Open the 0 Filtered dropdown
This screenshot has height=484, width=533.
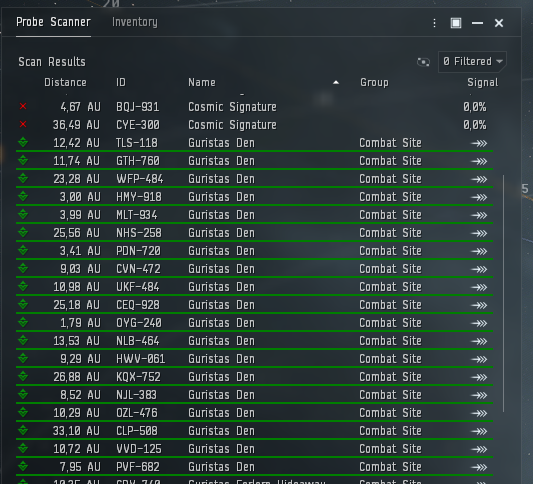coord(472,62)
